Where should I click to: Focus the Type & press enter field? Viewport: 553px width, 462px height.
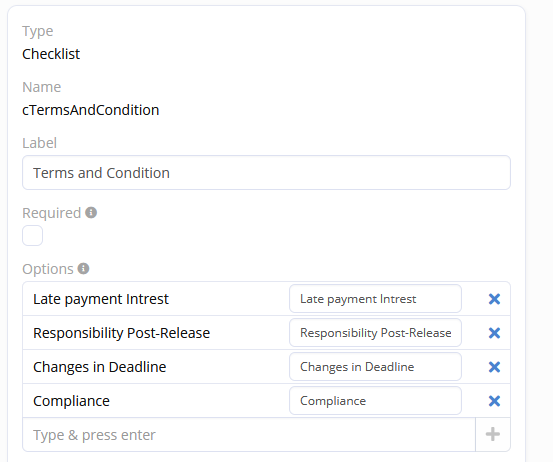[249, 434]
